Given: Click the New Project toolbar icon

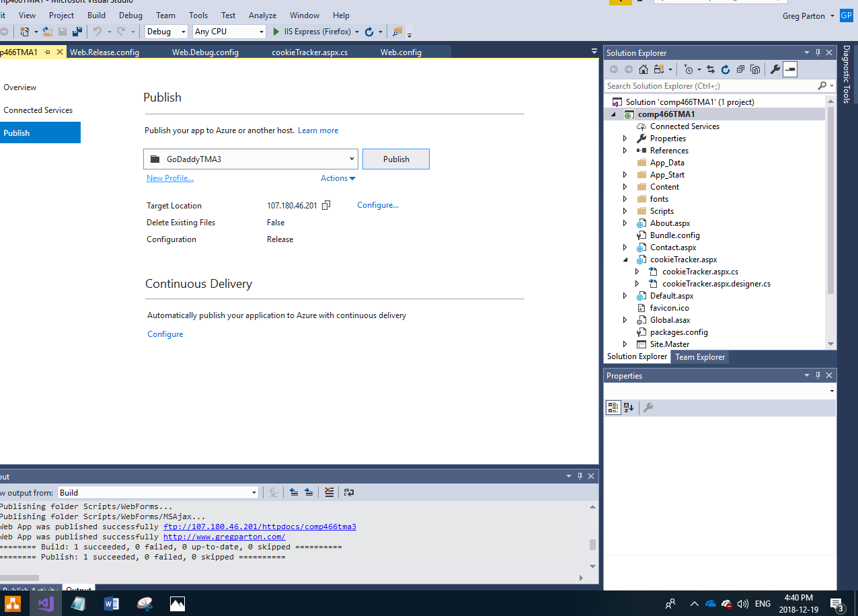Looking at the screenshot, I should pyautogui.click(x=25, y=32).
